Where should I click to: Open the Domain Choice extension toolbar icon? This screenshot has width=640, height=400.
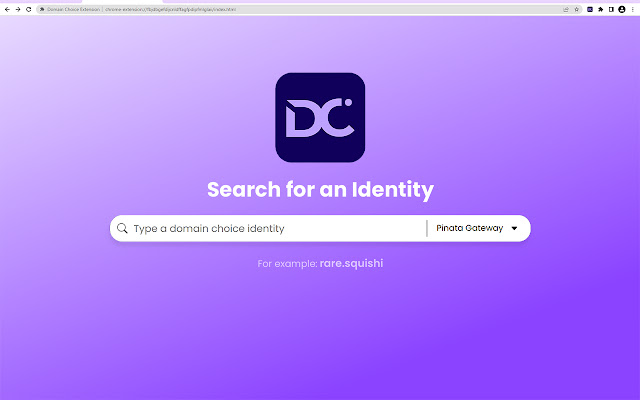(590, 9)
